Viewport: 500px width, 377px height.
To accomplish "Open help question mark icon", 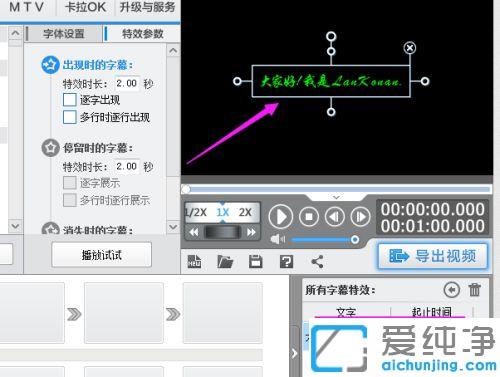I will pos(286,262).
